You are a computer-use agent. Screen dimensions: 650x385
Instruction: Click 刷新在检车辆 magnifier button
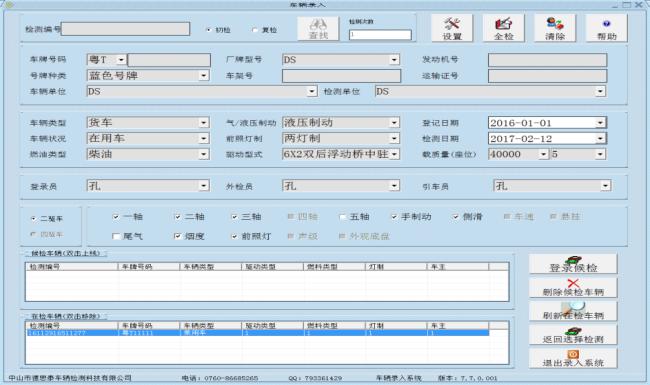point(573,311)
